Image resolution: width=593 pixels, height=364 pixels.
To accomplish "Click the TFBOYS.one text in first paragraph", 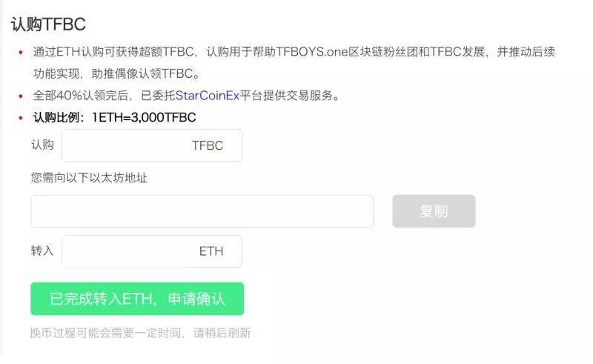I will point(311,51).
